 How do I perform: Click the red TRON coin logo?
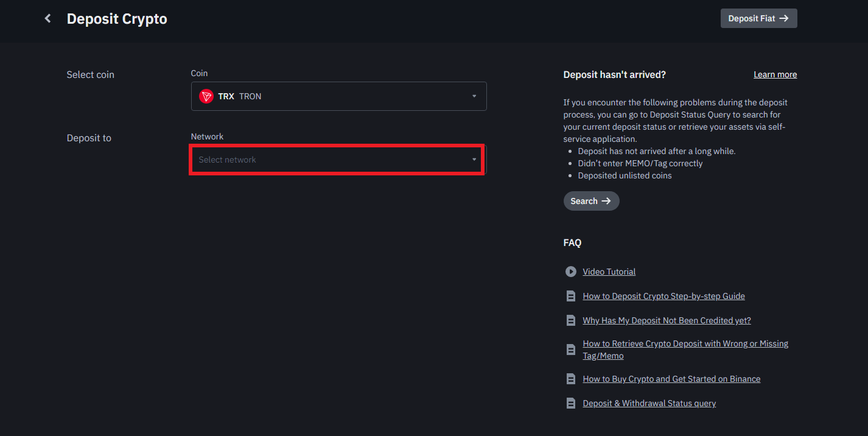tap(206, 96)
